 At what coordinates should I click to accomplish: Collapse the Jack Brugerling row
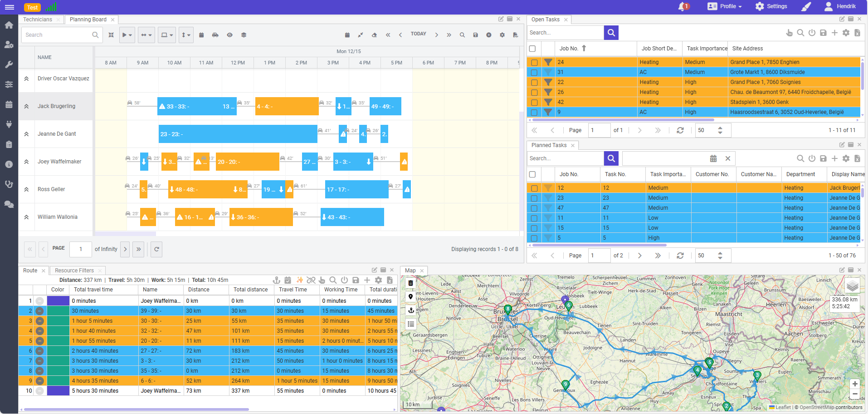(27, 106)
